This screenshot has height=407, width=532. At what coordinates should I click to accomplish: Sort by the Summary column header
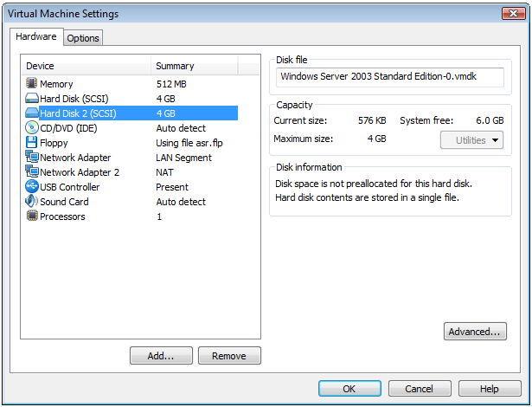(x=195, y=66)
